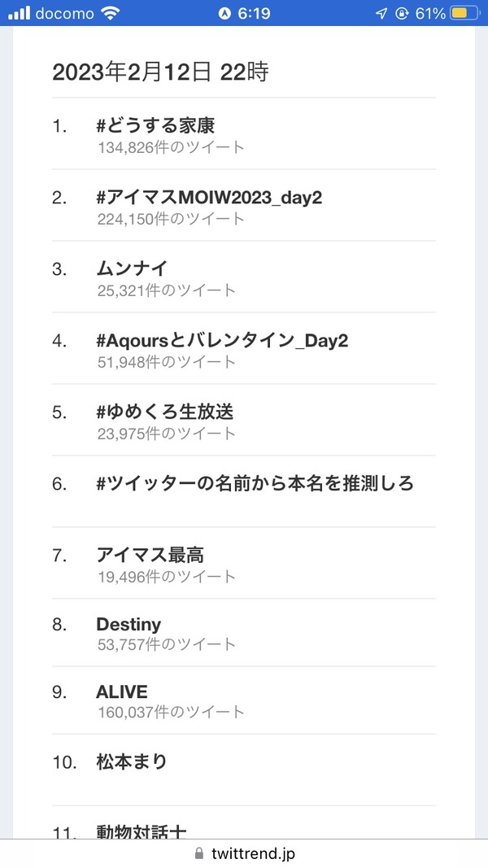
Task: Tap the padlock icon beside twittrend.jp
Action: [x=199, y=853]
